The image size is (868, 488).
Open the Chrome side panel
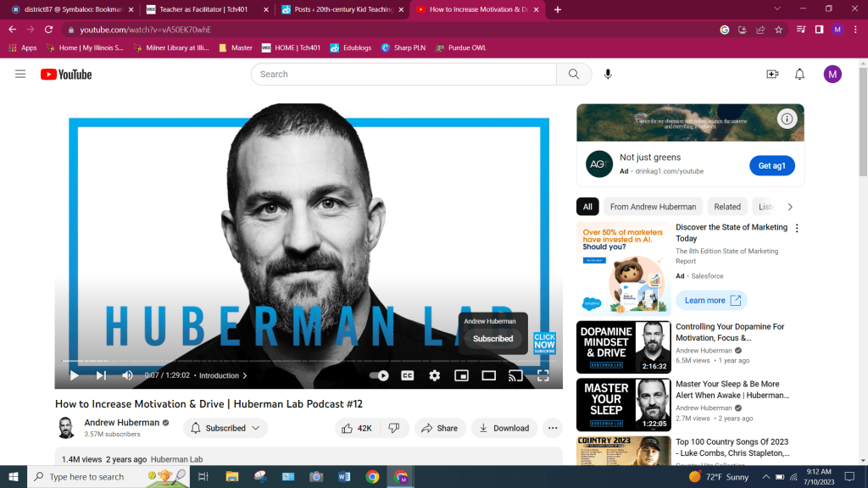point(820,30)
